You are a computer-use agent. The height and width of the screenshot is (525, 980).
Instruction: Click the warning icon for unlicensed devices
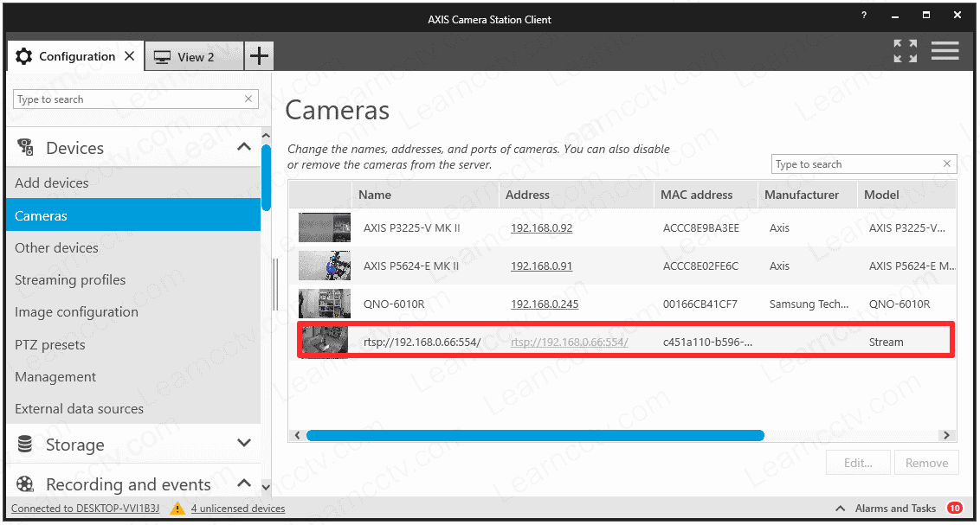point(177,509)
